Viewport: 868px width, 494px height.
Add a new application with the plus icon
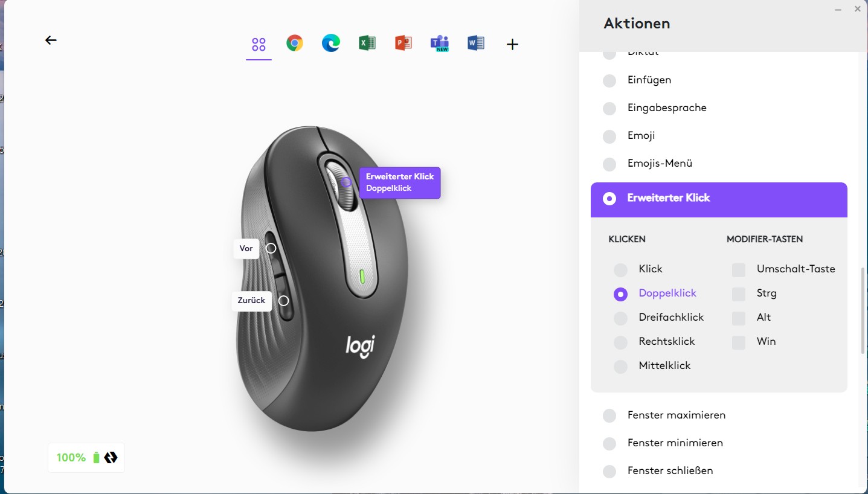(x=512, y=44)
